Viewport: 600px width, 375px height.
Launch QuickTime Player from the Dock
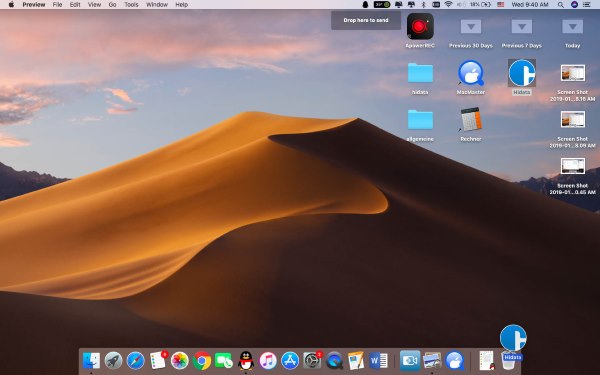click(x=334, y=360)
